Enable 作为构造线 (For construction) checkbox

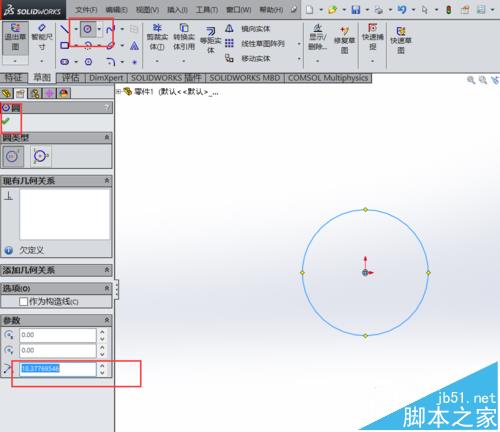pyautogui.click(x=23, y=302)
